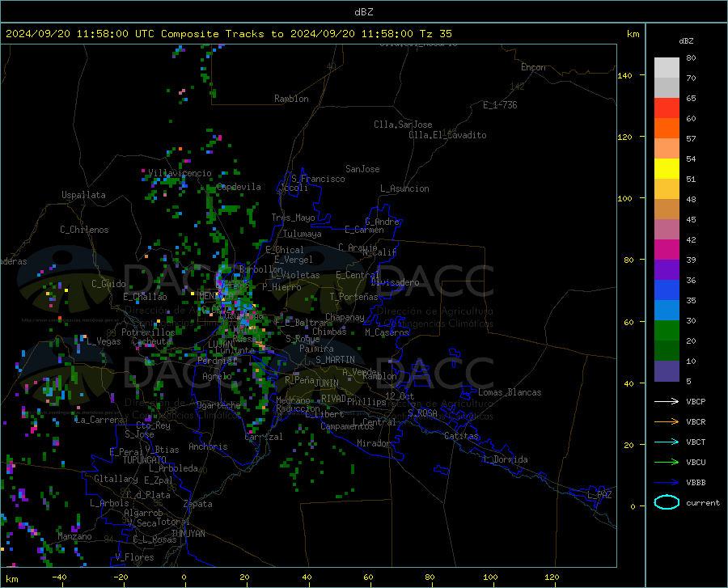Click the 'VBCU' legend label

point(696,463)
